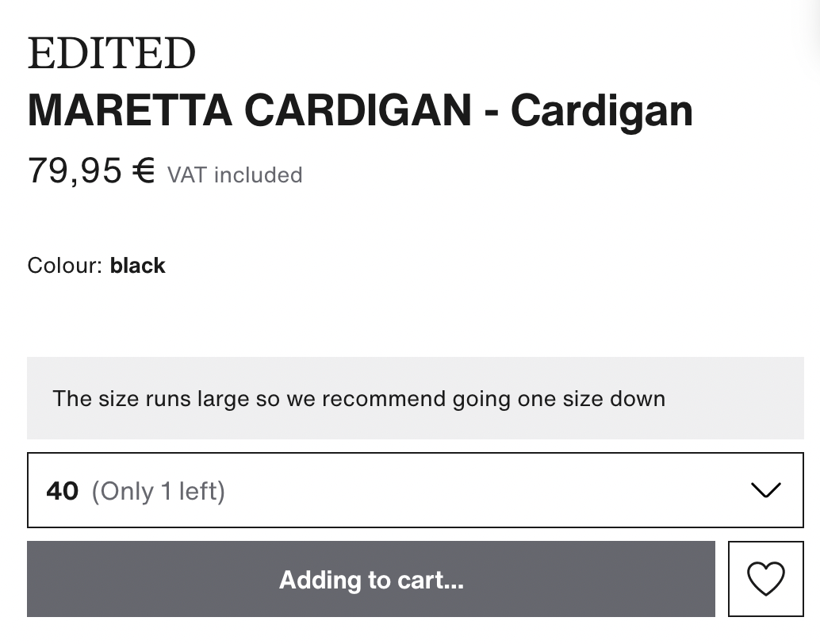
Task: Click the word "Cardigan" after the dash
Action: (x=601, y=110)
